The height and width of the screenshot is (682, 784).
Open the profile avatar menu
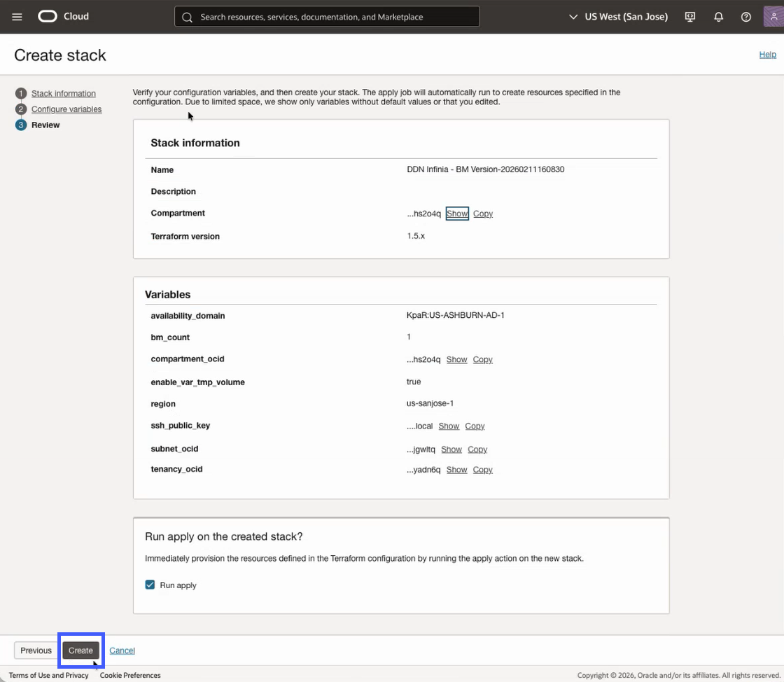tap(772, 16)
